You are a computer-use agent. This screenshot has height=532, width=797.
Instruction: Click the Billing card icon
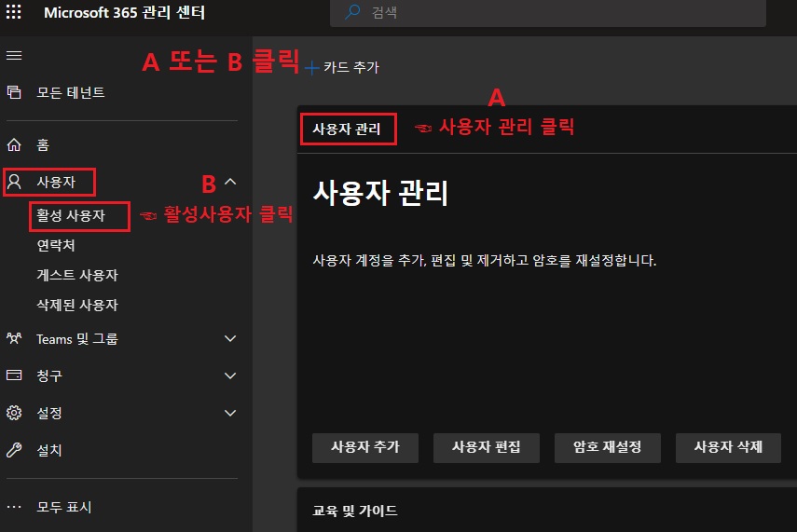click(x=14, y=375)
